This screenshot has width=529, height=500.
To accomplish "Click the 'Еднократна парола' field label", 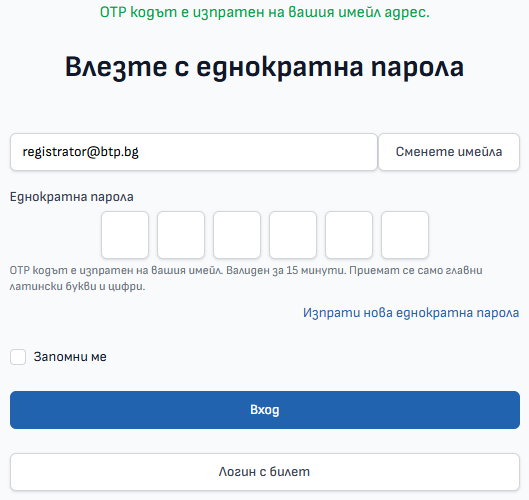I will (x=72, y=197).
